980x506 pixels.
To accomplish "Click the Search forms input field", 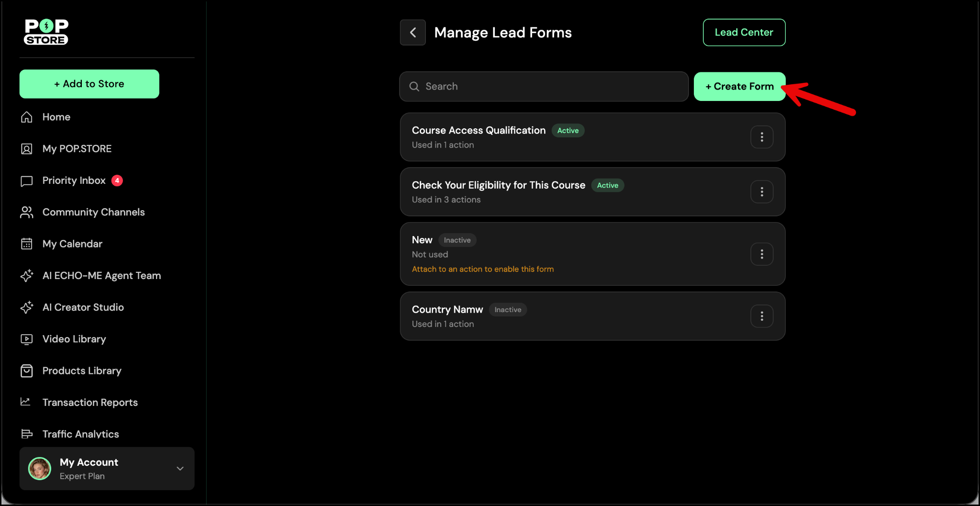I will tap(544, 87).
